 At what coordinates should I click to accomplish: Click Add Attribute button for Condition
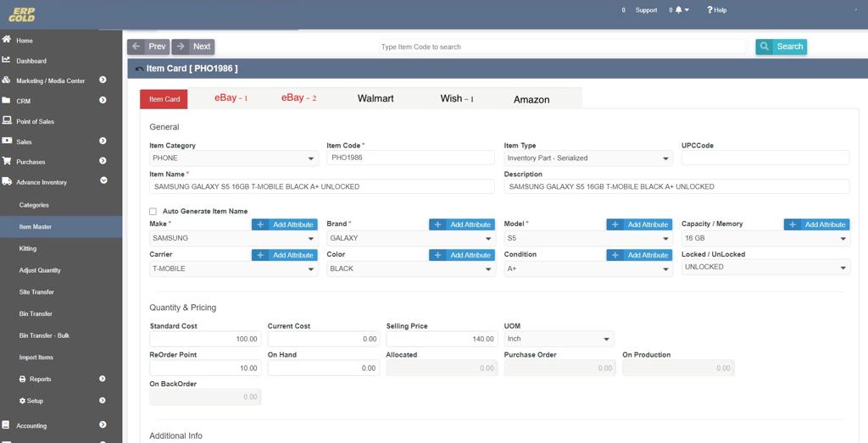tap(639, 255)
